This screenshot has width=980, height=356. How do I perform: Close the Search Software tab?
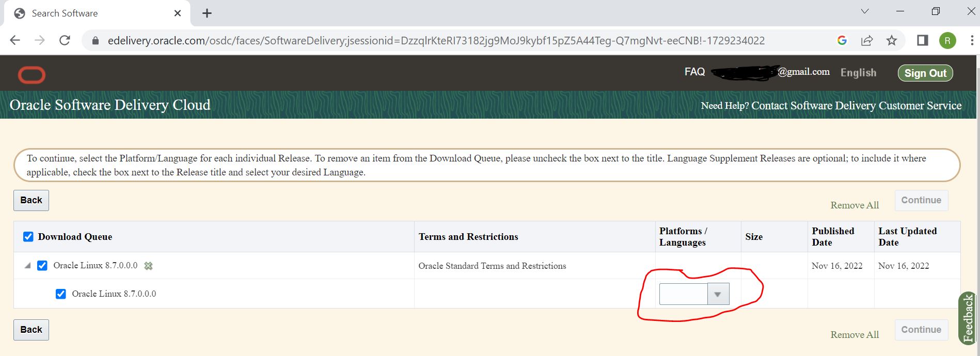pyautogui.click(x=178, y=13)
